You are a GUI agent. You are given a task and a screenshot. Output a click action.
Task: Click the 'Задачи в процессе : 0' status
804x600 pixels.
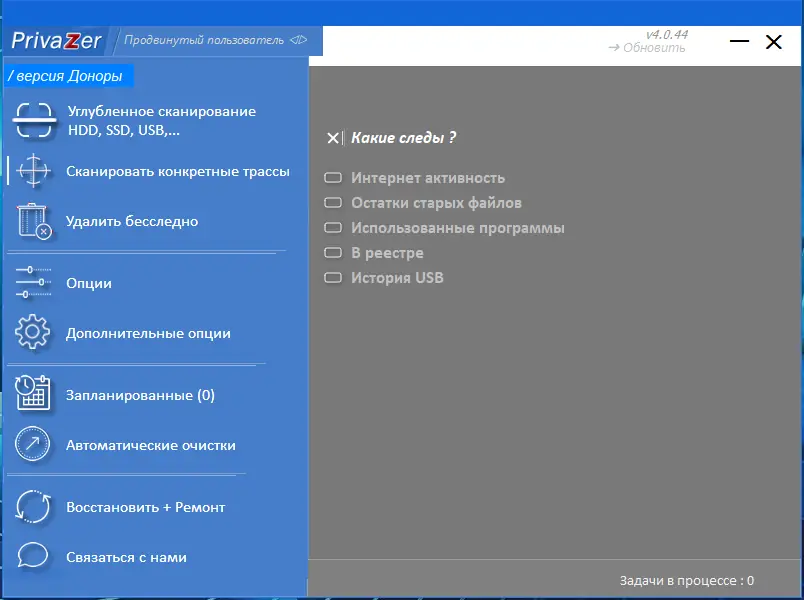point(687,581)
